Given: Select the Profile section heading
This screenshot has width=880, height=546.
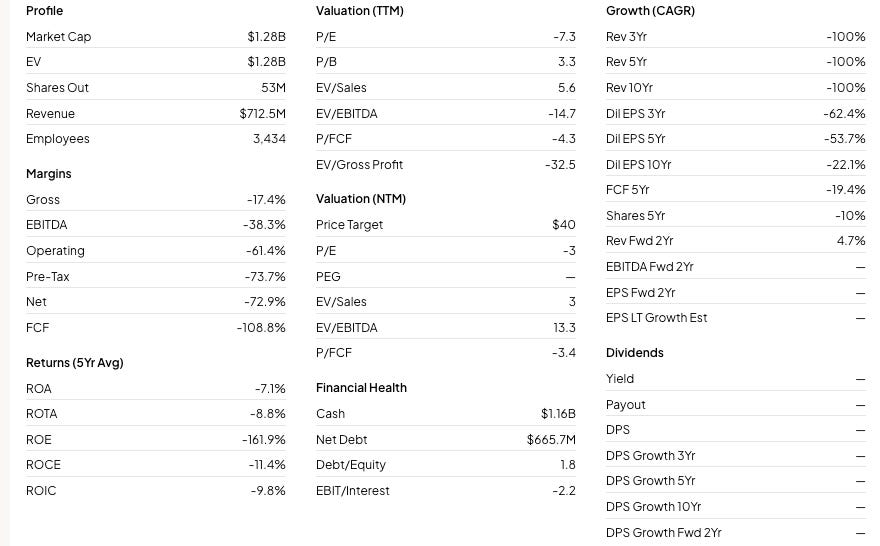Looking at the screenshot, I should (x=44, y=11).
